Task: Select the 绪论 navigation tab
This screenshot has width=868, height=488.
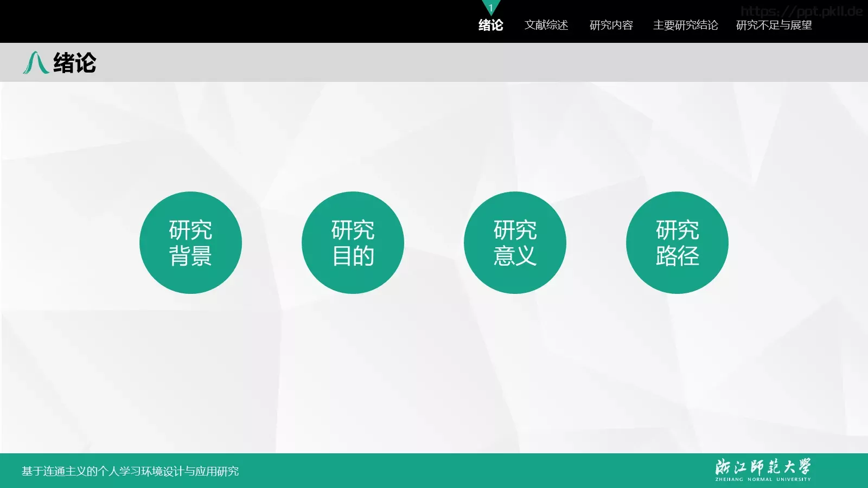Action: click(490, 25)
